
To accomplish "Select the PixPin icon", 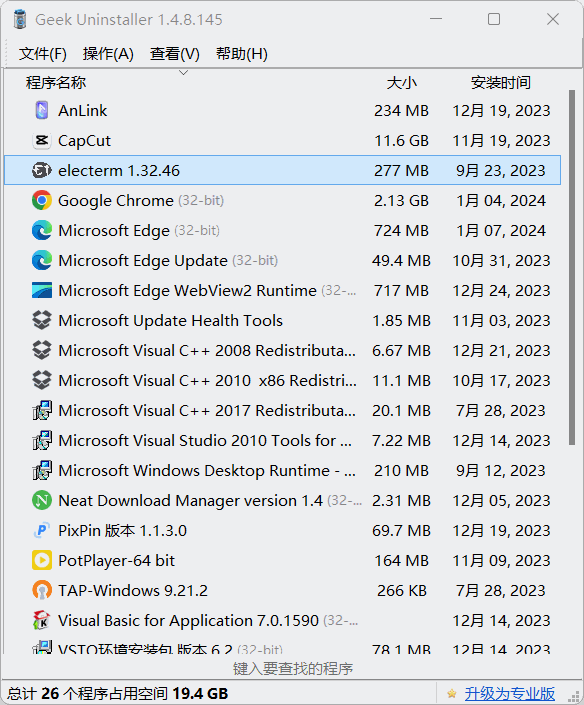I will coord(42,531).
